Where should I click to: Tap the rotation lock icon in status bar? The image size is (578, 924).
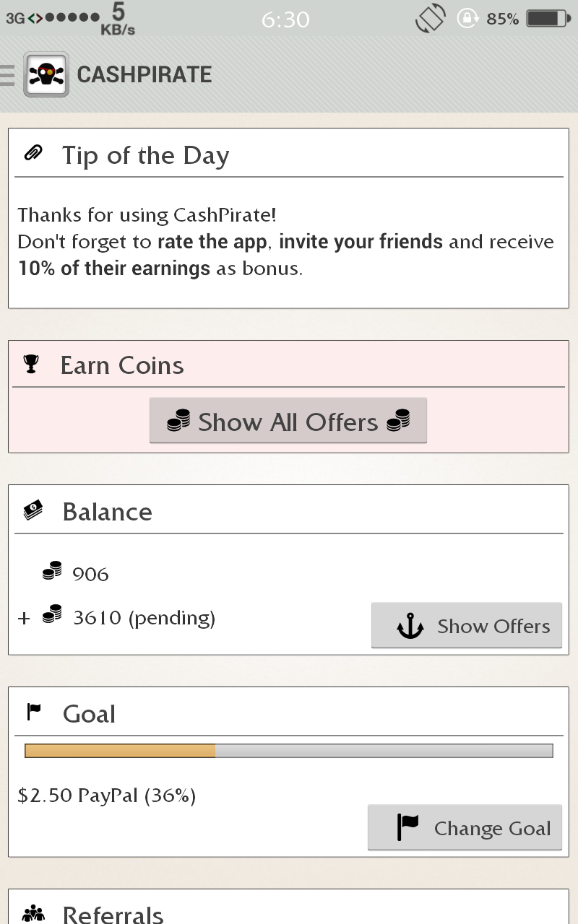pos(469,19)
